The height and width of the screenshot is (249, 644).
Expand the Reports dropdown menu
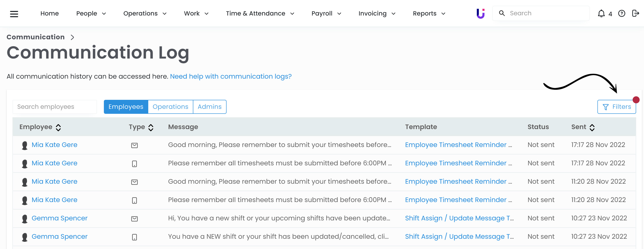[x=429, y=14]
